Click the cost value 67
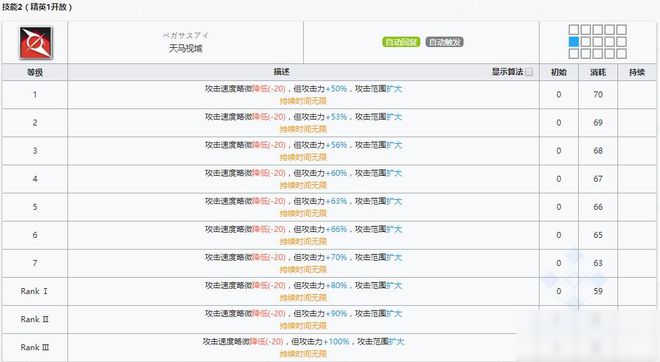 pos(598,179)
